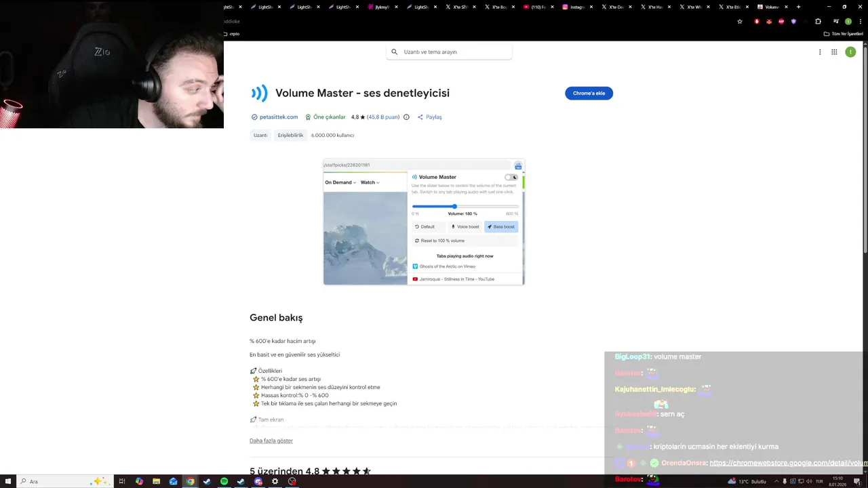
Task: Open the chromewebstore link in chat overlay
Action: 789,463
